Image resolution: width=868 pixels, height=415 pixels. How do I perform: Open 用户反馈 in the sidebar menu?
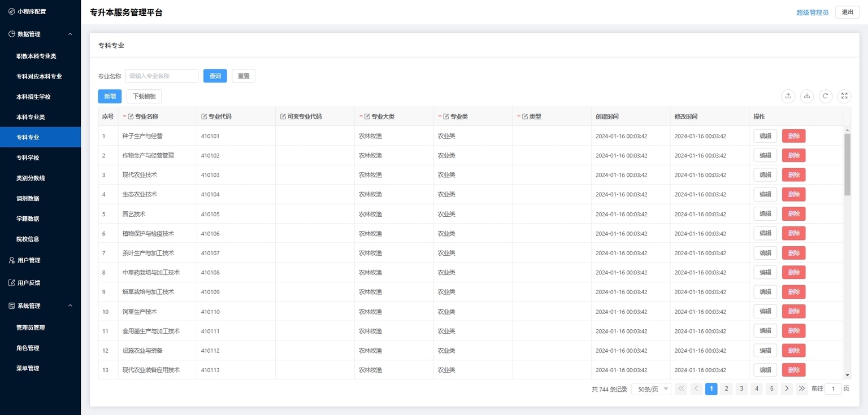(29, 283)
